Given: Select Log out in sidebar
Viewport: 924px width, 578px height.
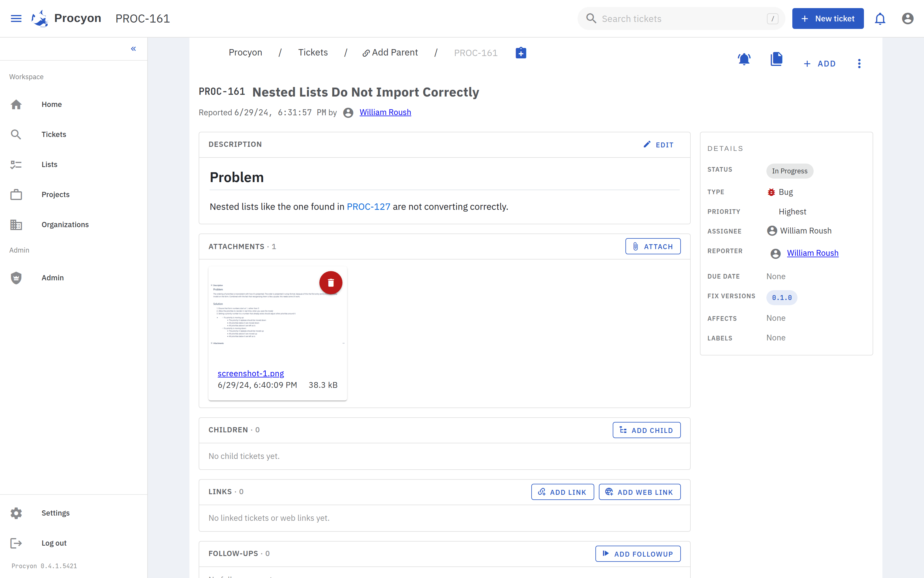Looking at the screenshot, I should point(74,543).
